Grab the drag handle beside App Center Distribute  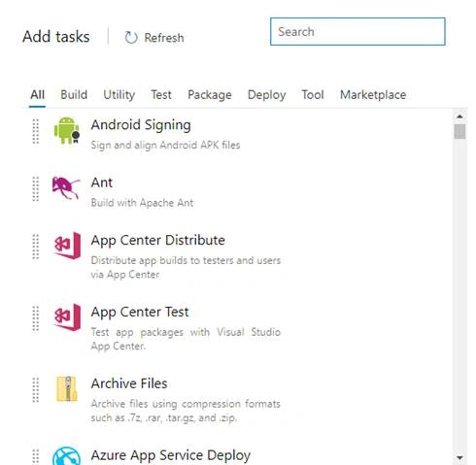pyautogui.click(x=36, y=247)
